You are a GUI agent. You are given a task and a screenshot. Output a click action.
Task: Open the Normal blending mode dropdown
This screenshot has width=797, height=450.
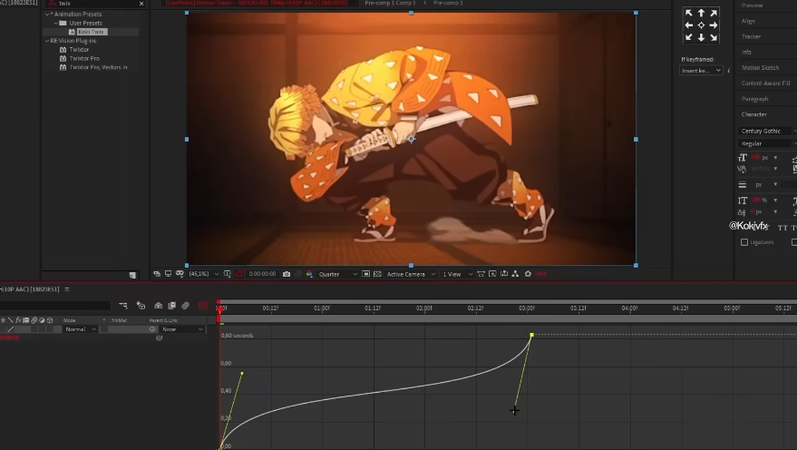[x=80, y=329]
